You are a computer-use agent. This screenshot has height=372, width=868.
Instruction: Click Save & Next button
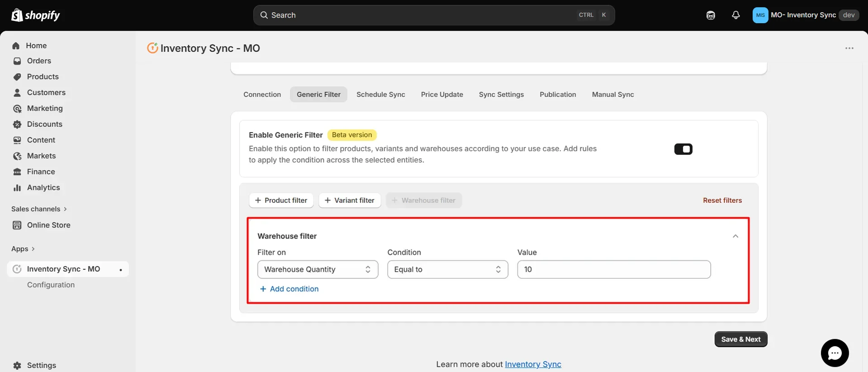tap(741, 339)
